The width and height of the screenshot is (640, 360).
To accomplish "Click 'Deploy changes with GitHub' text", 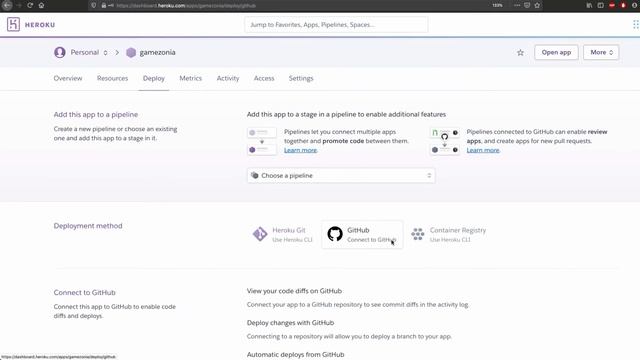I will coord(291,323).
